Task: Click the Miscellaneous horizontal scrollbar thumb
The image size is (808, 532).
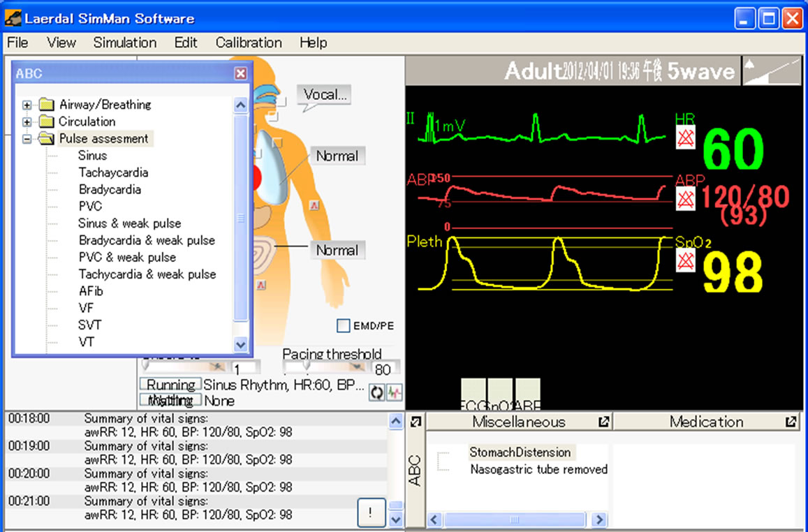Action: click(514, 519)
